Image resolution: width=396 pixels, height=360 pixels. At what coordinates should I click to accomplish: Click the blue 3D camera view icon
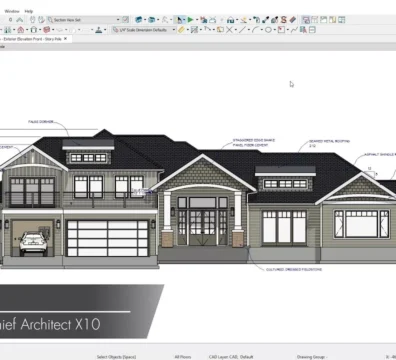(139, 20)
